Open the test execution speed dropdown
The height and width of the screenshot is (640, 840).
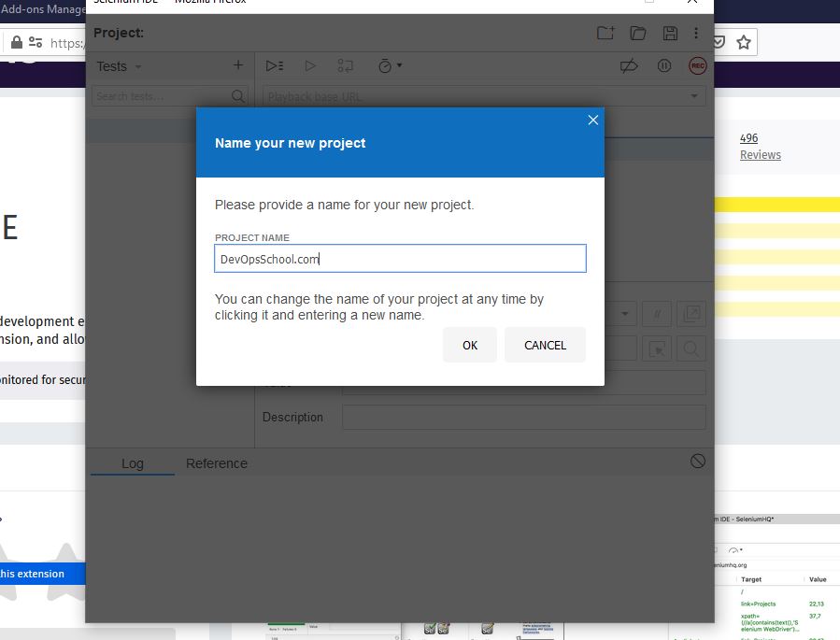[x=390, y=66]
